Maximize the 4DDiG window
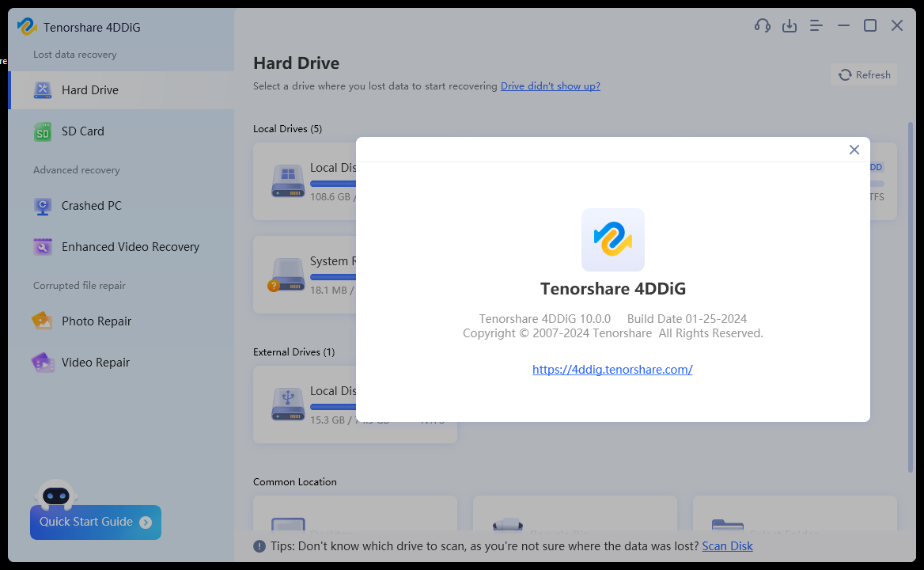Image resolution: width=924 pixels, height=570 pixels. pyautogui.click(x=870, y=25)
